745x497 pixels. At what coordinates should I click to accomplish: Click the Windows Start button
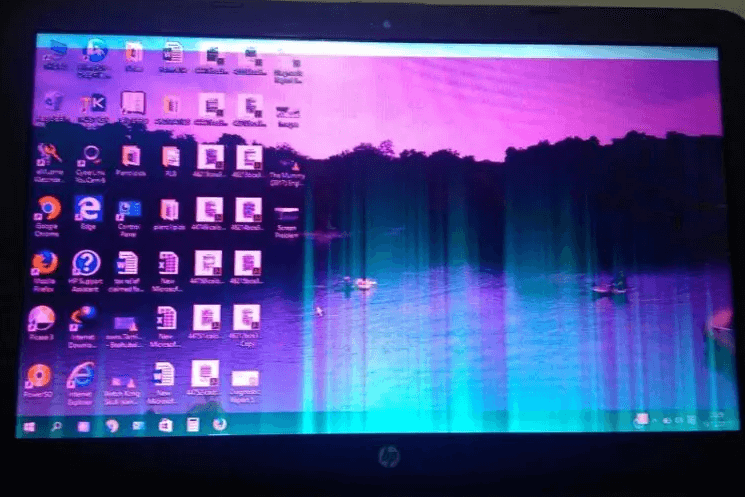click(28, 426)
